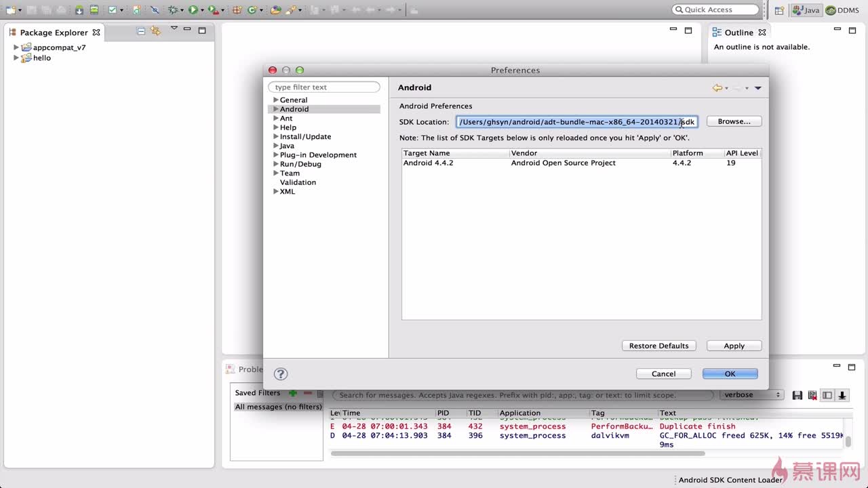Expand hello project in Package Explorer
The width and height of the screenshot is (868, 488).
pyautogui.click(x=16, y=58)
